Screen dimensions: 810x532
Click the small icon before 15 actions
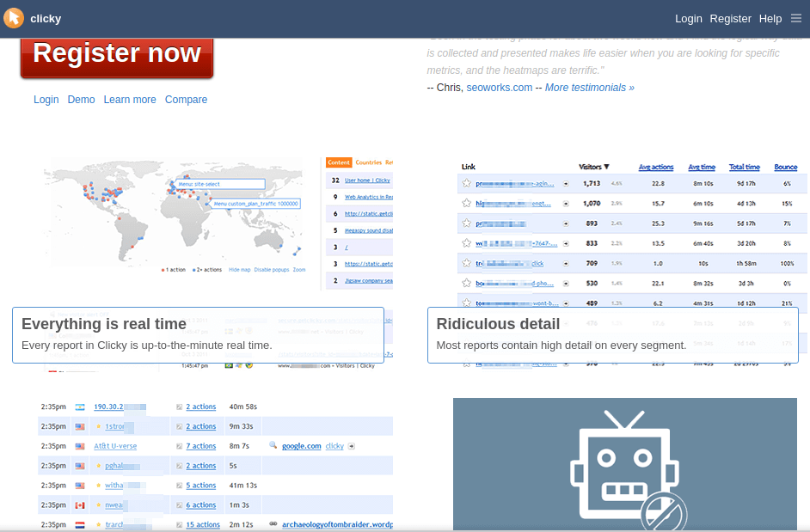click(179, 525)
